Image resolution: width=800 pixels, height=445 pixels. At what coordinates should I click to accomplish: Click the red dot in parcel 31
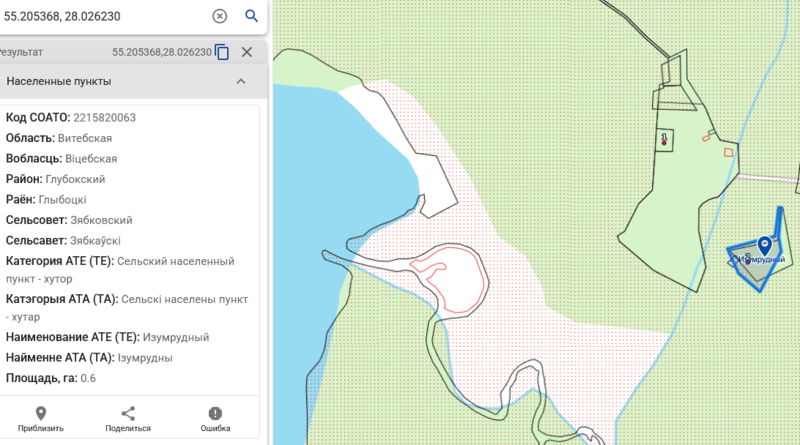pos(663,143)
